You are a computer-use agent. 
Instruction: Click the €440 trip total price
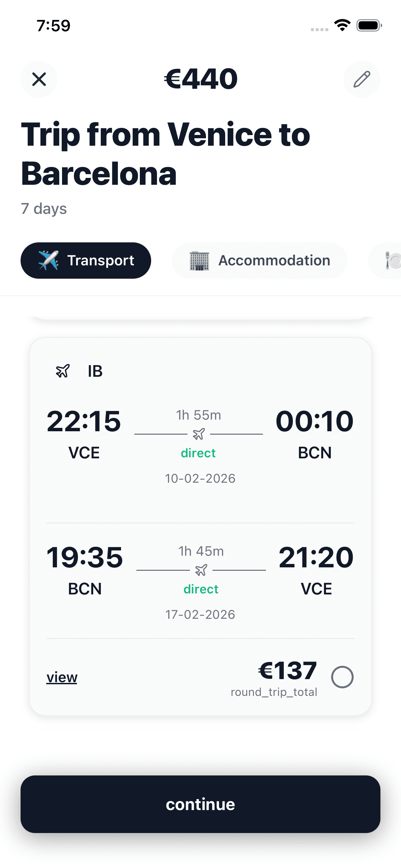tap(200, 78)
